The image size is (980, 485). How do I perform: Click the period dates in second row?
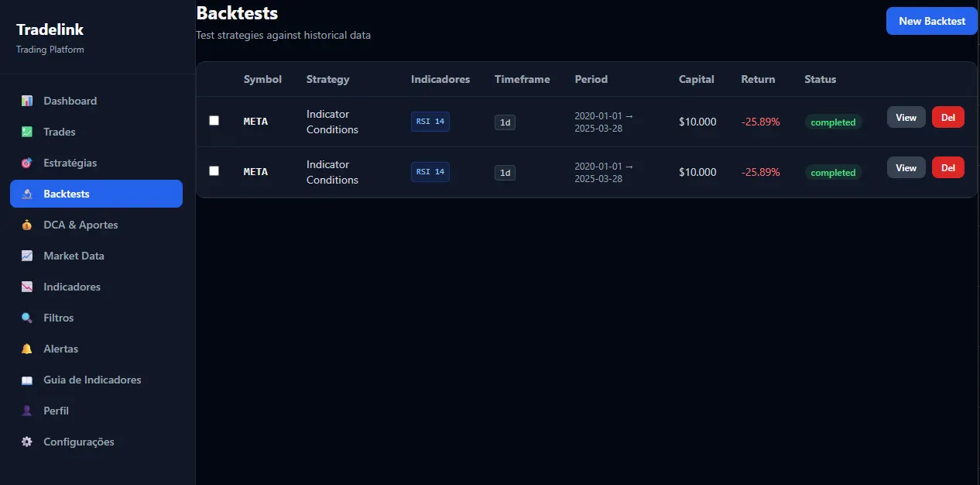coord(604,172)
